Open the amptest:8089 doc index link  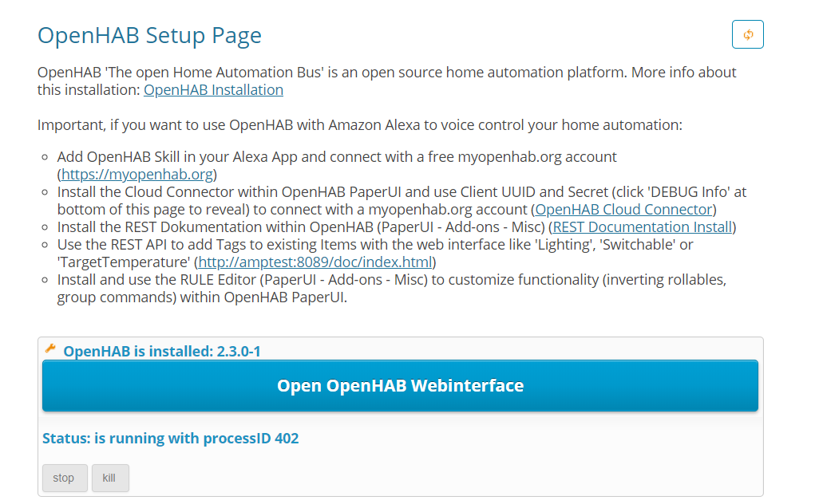(315, 262)
